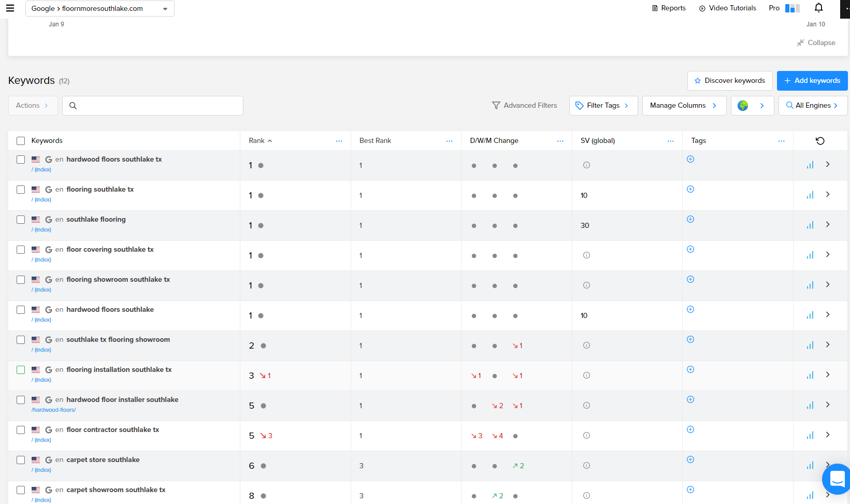Open Video Tutorials from top navigation

click(x=728, y=8)
